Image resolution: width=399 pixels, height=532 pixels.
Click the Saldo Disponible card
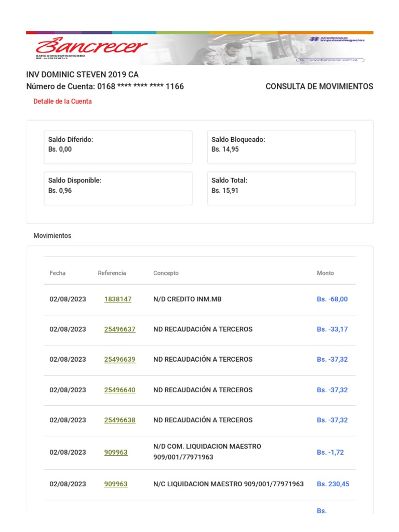[118, 188]
